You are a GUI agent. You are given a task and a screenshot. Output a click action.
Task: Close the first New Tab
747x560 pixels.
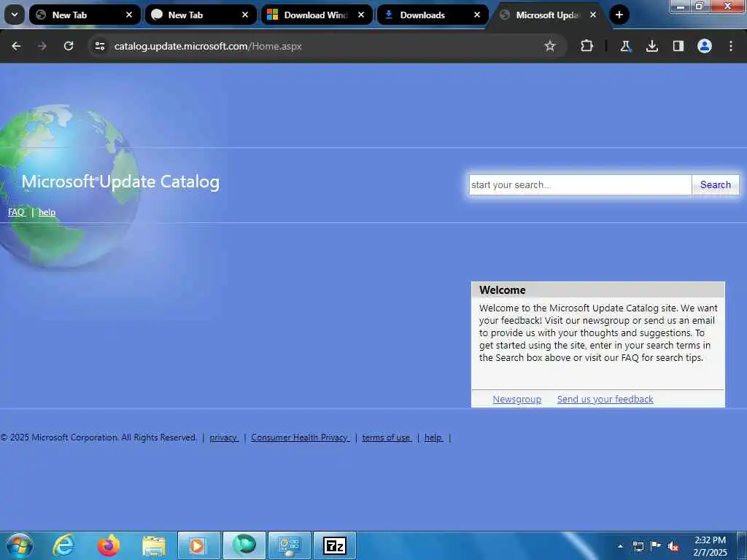click(129, 15)
